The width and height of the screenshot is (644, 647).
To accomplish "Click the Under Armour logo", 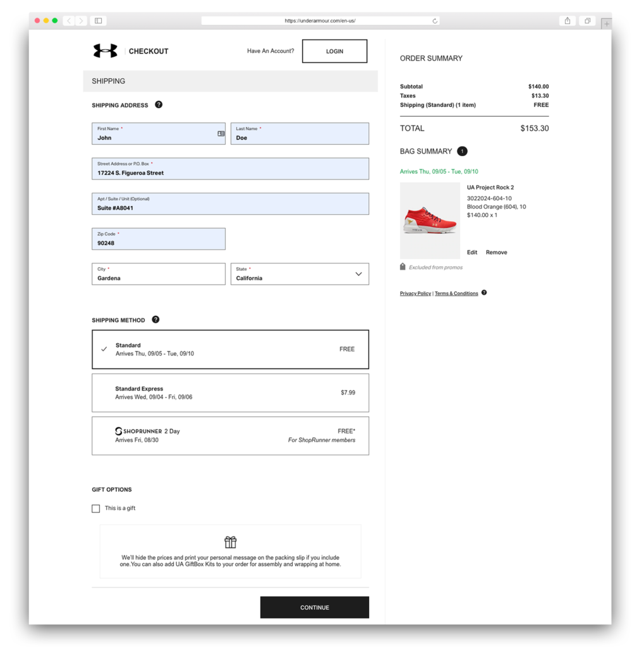I will pos(106,51).
